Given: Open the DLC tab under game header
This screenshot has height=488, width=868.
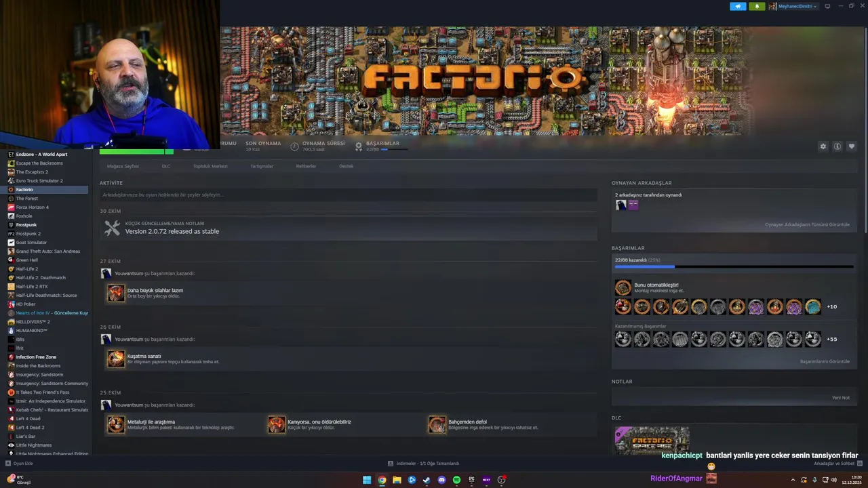Looking at the screenshot, I should (x=166, y=166).
